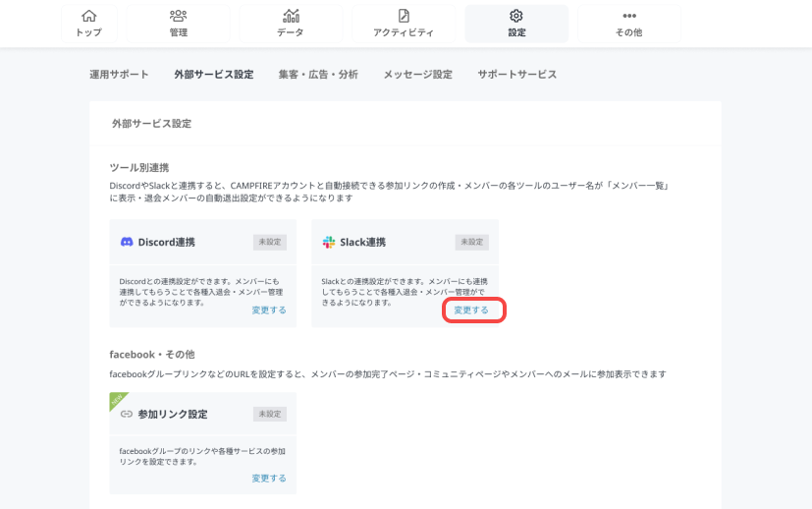Screen dimensions: 812x509
Task: Open the 集客・広告・分析 tab
Action: [318, 75]
